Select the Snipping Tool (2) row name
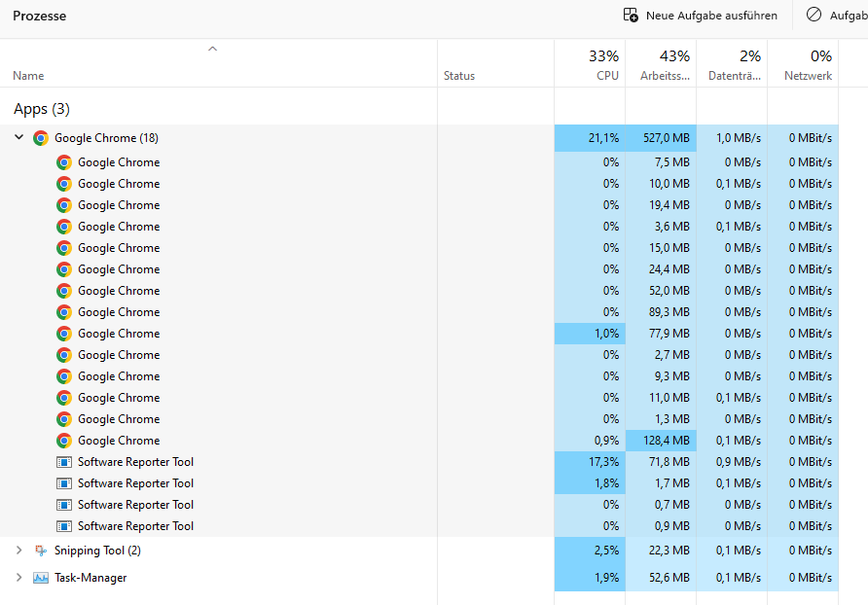This screenshot has height=605, width=868. pyautogui.click(x=97, y=551)
